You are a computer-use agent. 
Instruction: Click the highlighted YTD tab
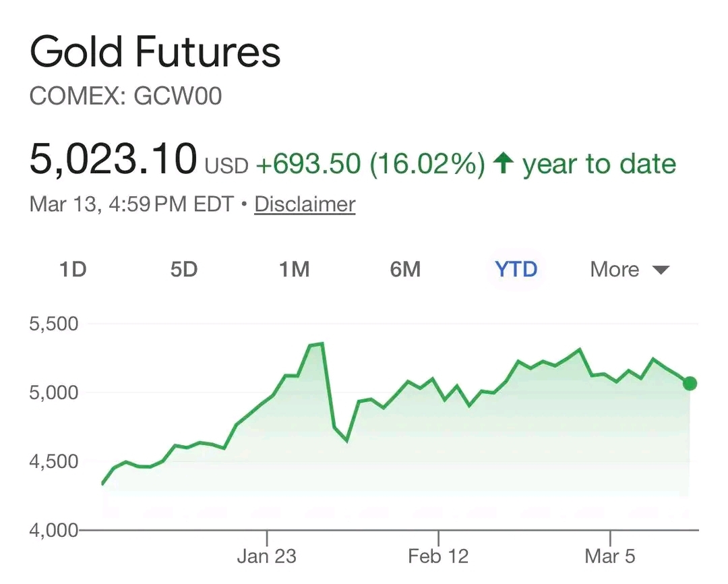coord(516,270)
